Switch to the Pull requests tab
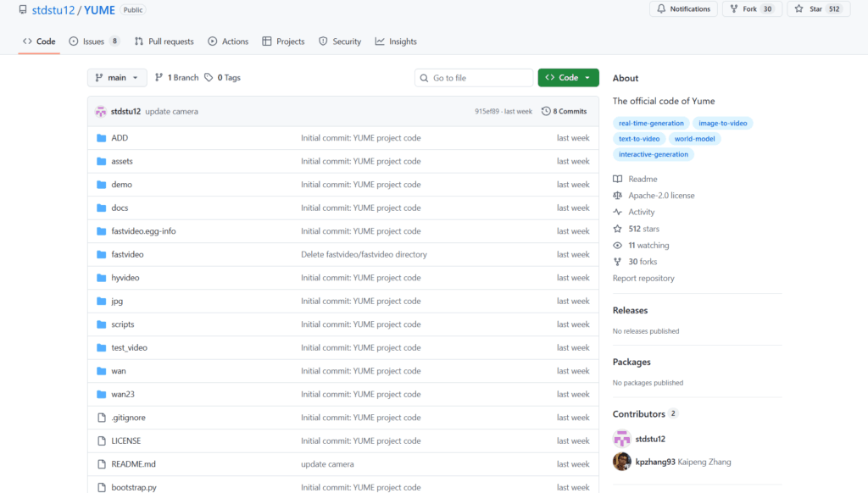 tap(164, 42)
